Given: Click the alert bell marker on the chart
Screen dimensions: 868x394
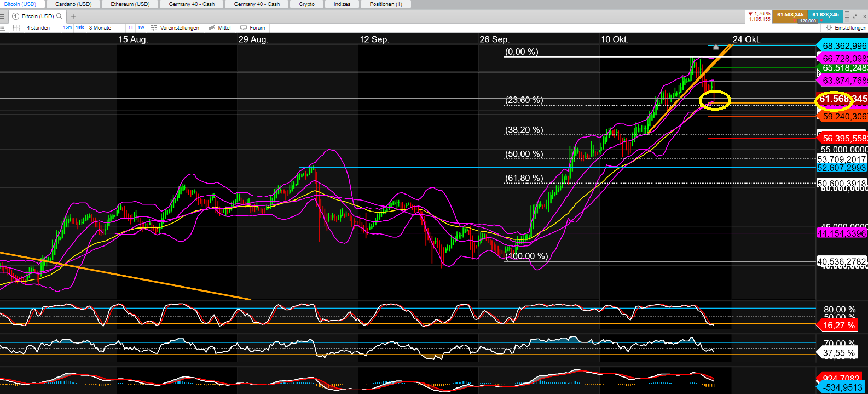Looking at the screenshot, I should click(x=716, y=47).
